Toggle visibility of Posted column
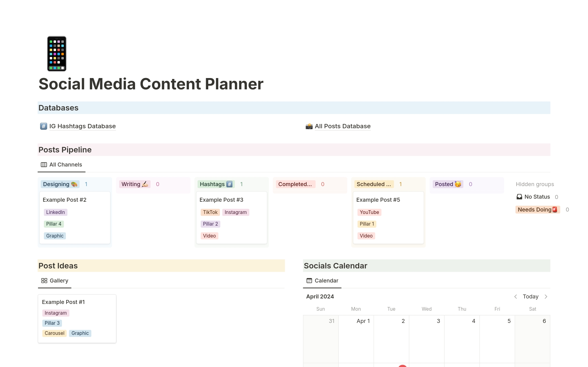 coord(449,184)
